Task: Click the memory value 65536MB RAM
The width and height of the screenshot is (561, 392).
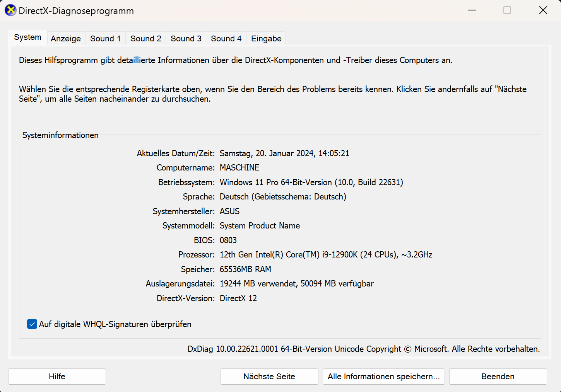Action: click(245, 269)
